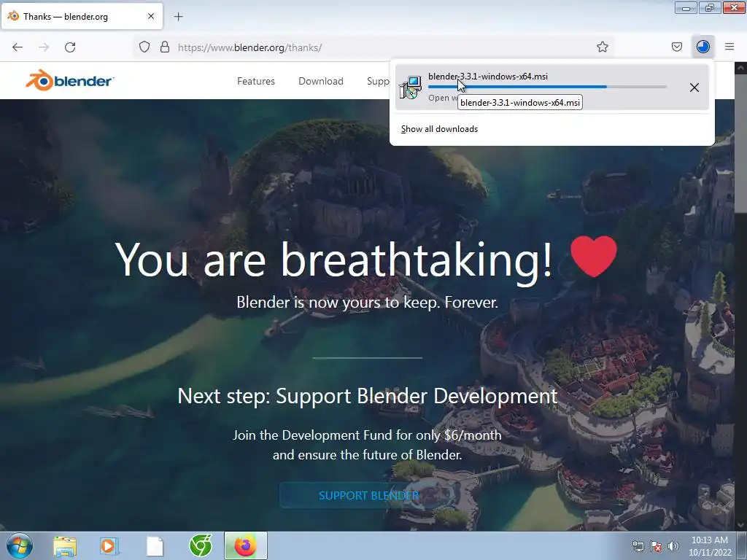Launch Windows Media Player from taskbar
Viewport: 747px width, 560px height.
point(109,546)
